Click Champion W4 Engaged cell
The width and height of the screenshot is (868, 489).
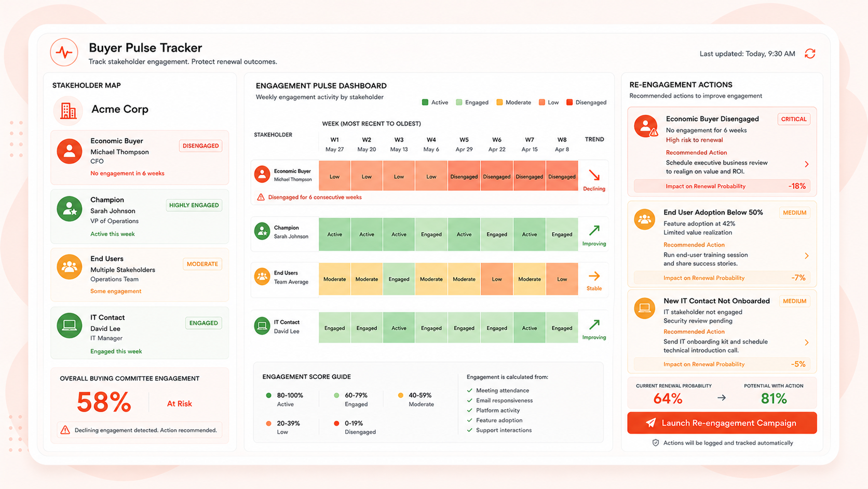[x=431, y=234]
